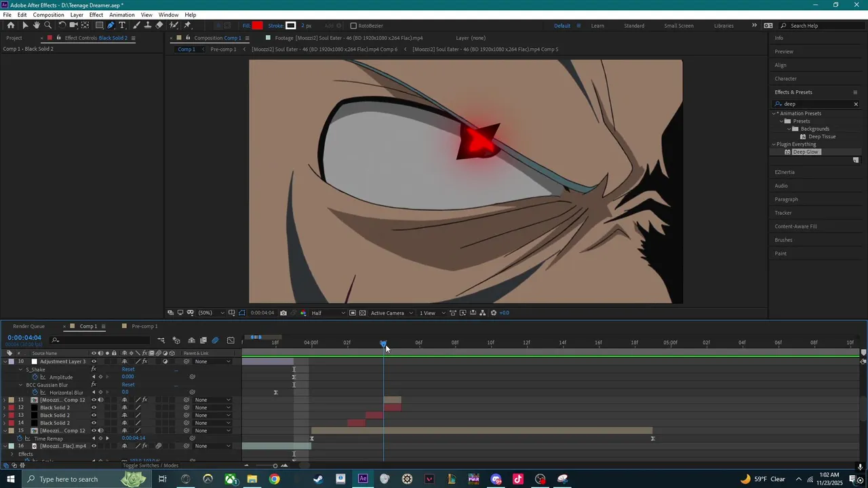This screenshot has width=868, height=488.
Task: Open the Active Camera dropdown
Action: (391, 313)
